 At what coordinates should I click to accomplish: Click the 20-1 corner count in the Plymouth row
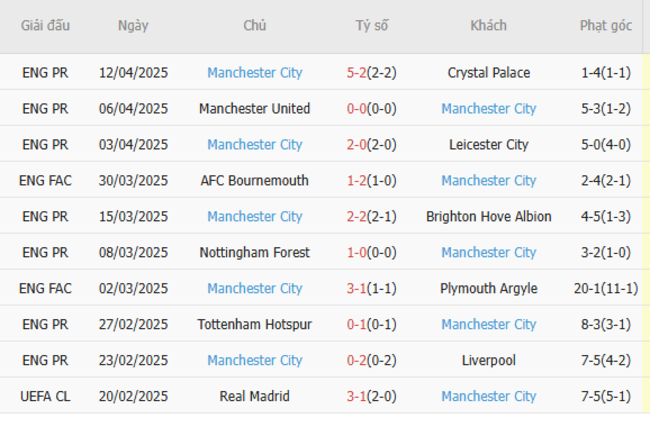[x=591, y=289]
